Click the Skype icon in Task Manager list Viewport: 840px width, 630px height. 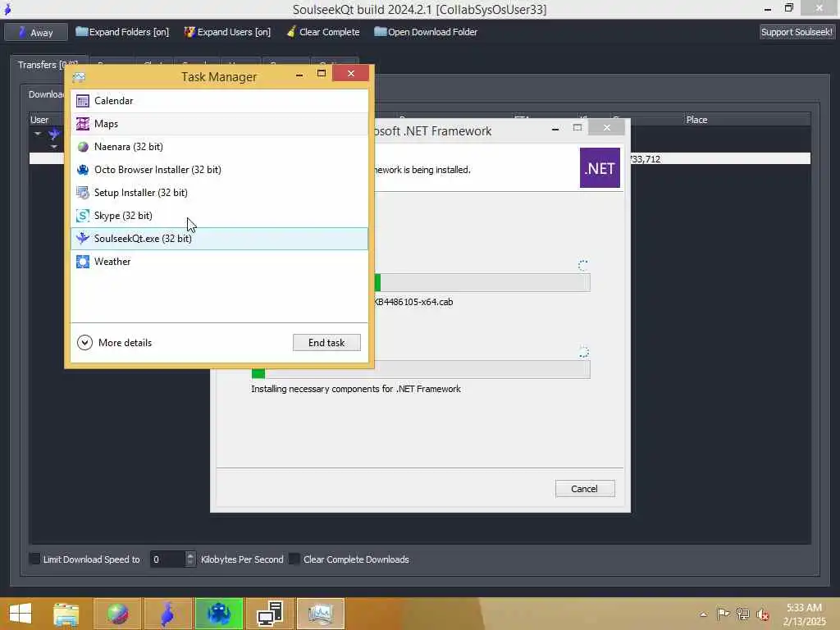click(83, 216)
